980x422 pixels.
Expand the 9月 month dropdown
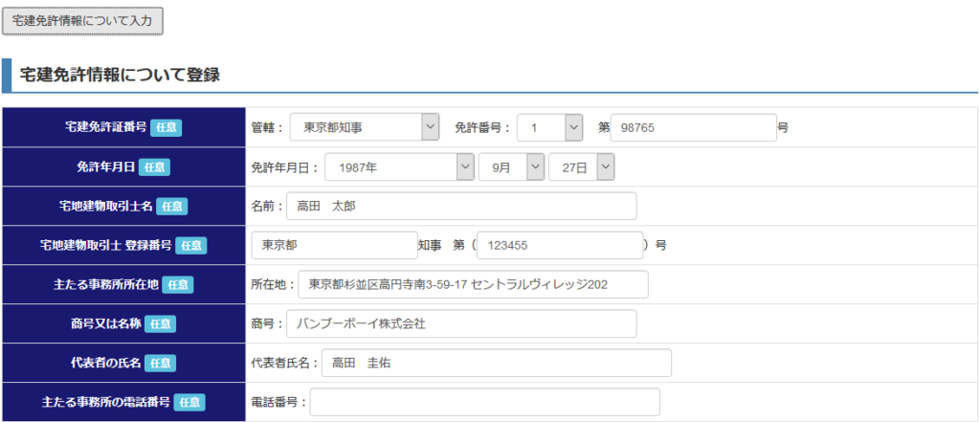(x=512, y=167)
